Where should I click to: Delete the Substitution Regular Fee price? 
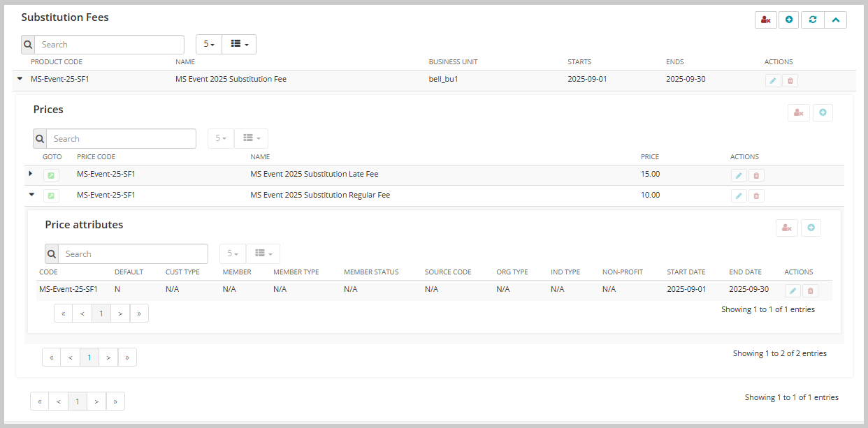(x=756, y=196)
